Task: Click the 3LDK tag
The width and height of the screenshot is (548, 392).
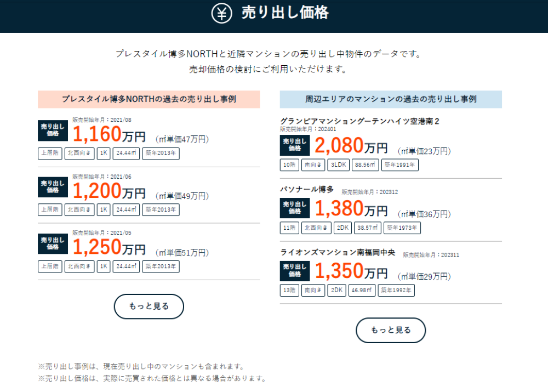Action: click(x=338, y=165)
